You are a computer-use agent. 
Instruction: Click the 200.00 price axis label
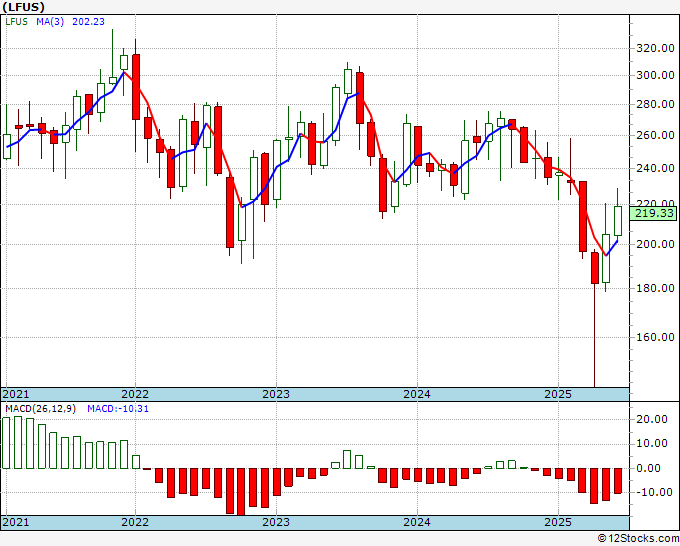(x=655, y=244)
